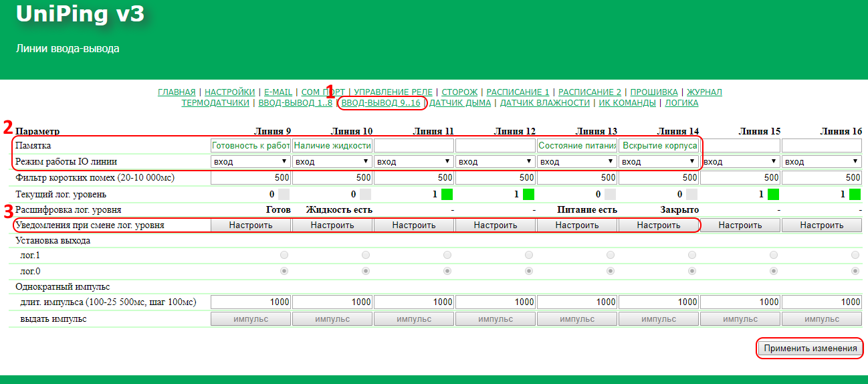Select лог.0 radio for Линия 11
868x384 pixels.
tap(447, 272)
